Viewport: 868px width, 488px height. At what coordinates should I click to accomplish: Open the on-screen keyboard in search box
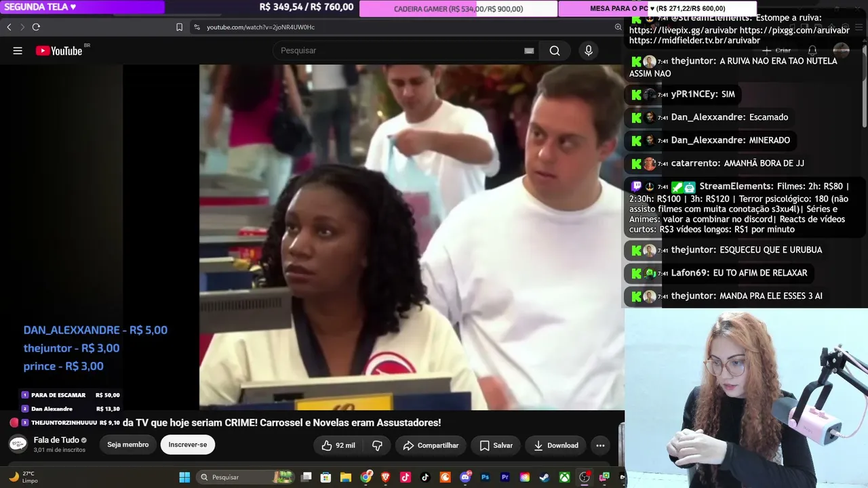(529, 51)
